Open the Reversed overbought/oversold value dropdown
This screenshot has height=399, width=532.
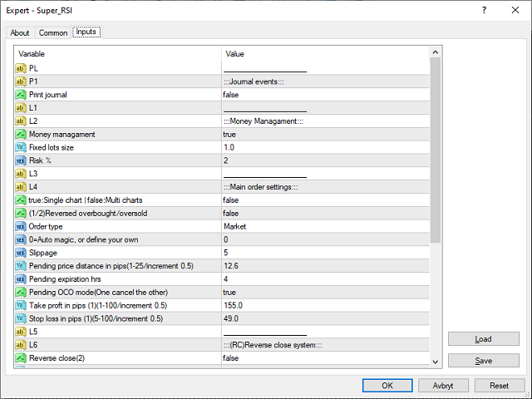pyautogui.click(x=324, y=213)
